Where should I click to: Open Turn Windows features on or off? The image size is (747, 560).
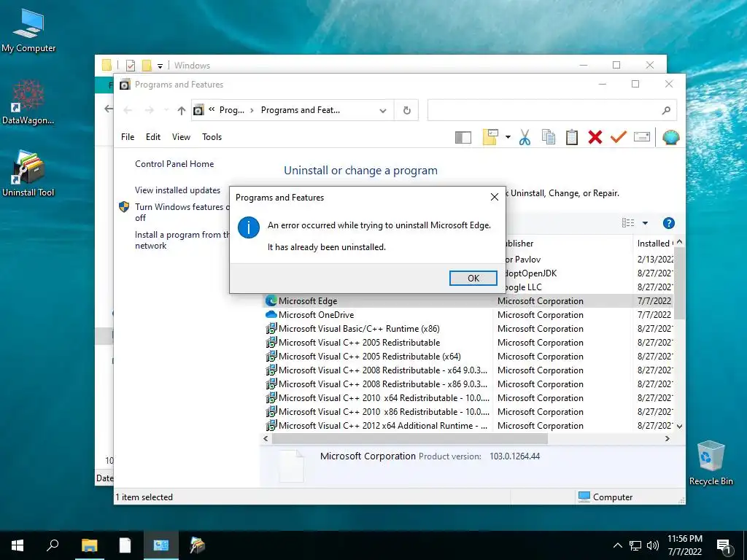182,212
